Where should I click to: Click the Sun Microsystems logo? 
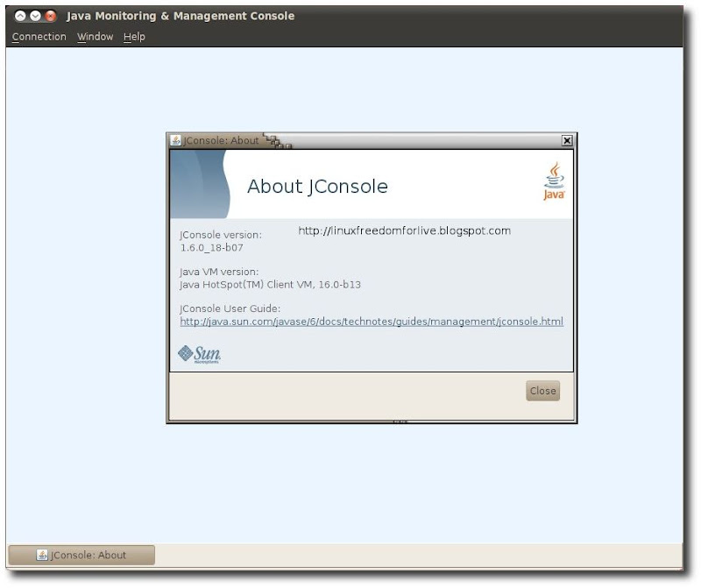[198, 354]
